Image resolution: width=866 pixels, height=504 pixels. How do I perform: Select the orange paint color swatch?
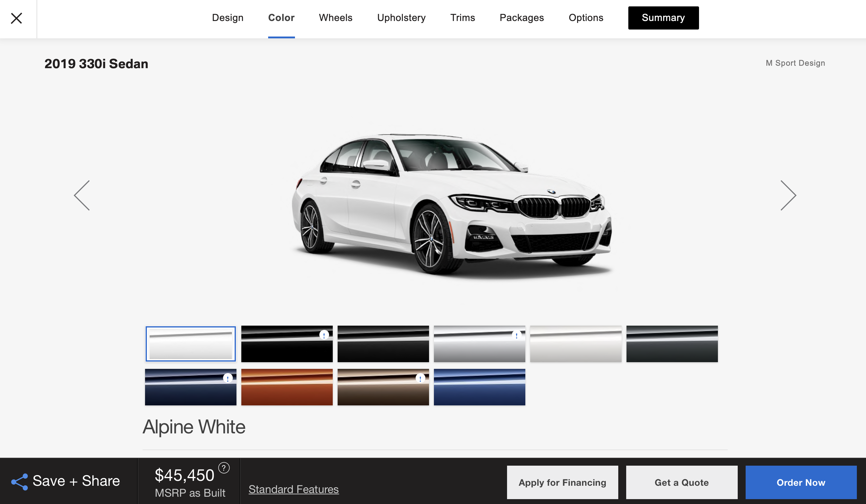(287, 387)
